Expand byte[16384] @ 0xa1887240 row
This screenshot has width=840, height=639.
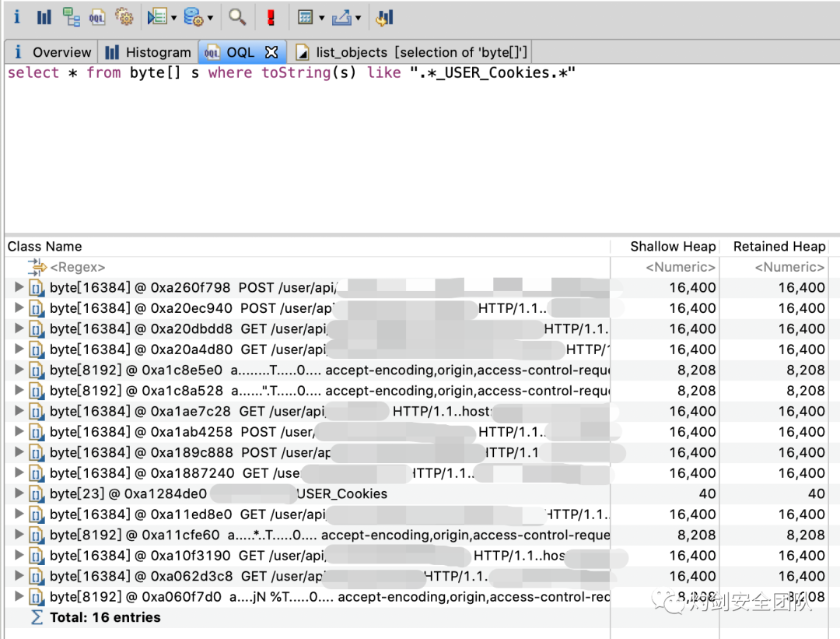tap(19, 472)
